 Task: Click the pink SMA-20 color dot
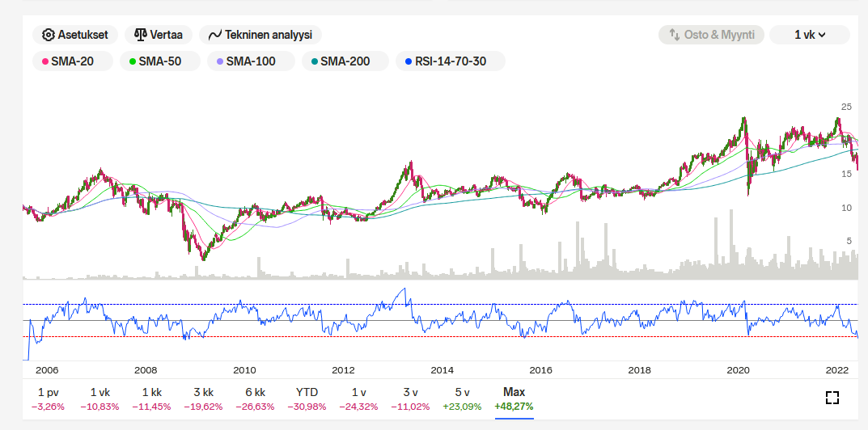pos(45,61)
